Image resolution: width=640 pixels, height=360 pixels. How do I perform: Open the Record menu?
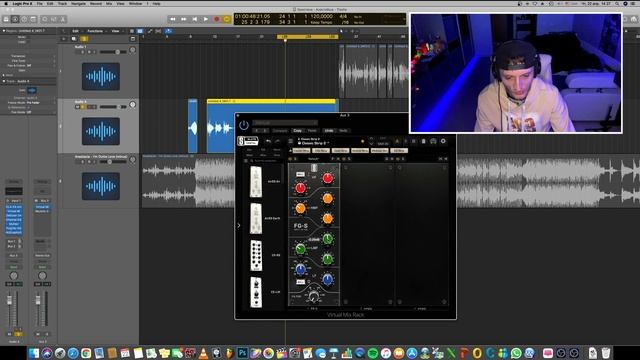click(96, 3)
